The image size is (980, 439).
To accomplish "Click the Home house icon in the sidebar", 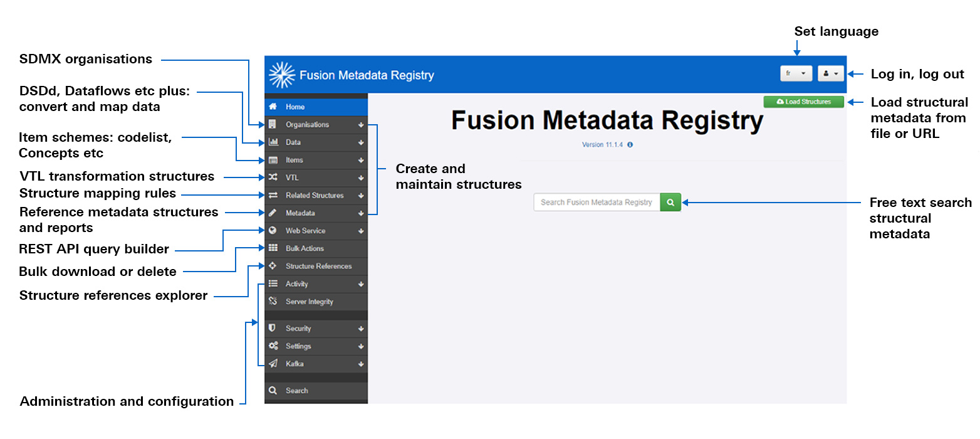I will point(273,107).
